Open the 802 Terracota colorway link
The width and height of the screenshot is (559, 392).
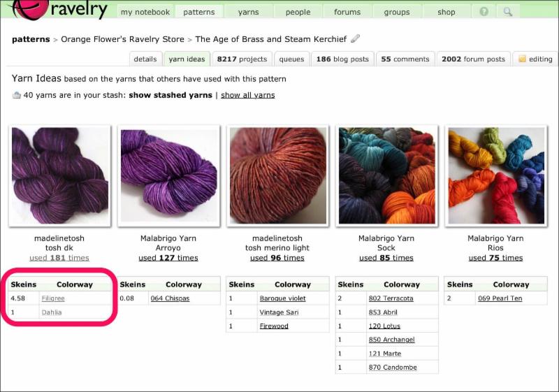coord(391,298)
